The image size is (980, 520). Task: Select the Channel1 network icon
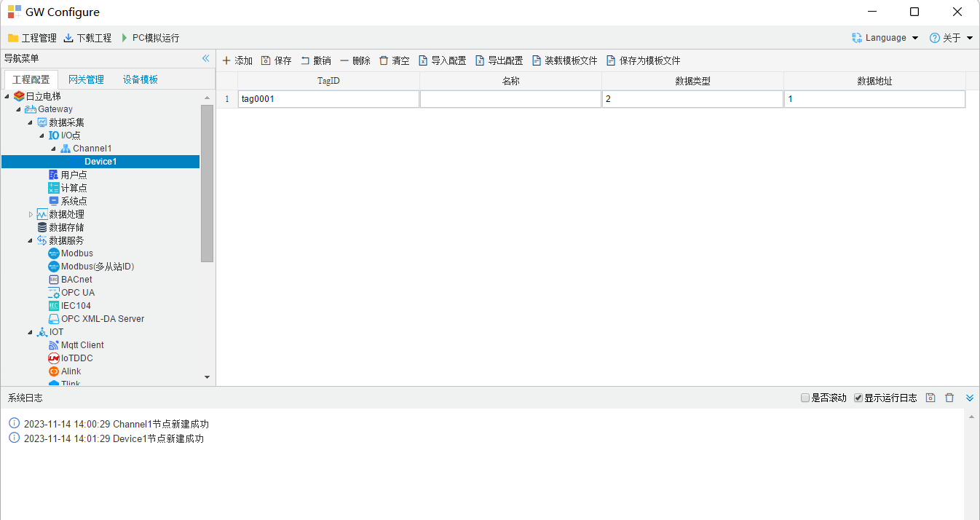tap(66, 149)
